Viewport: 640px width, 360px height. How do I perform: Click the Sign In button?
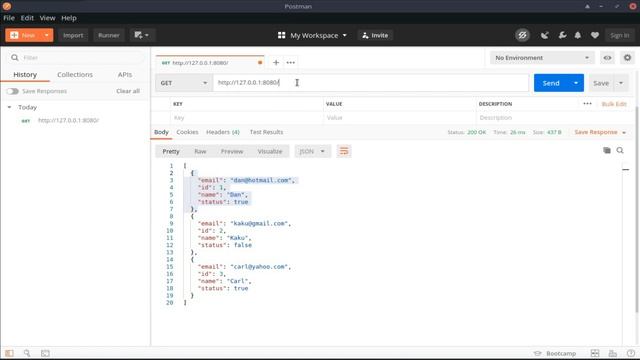[620, 36]
